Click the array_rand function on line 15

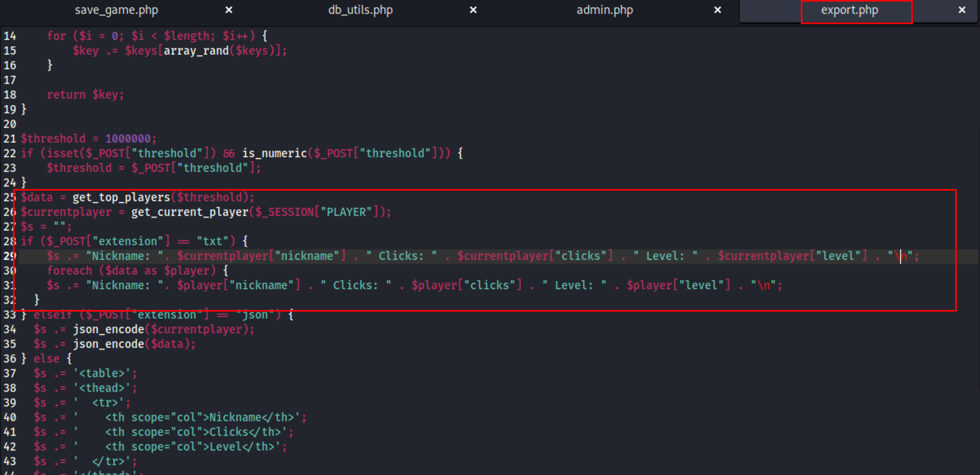point(196,51)
